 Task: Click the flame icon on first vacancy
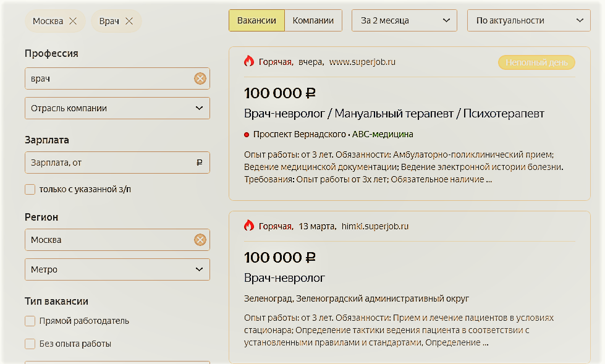249,61
